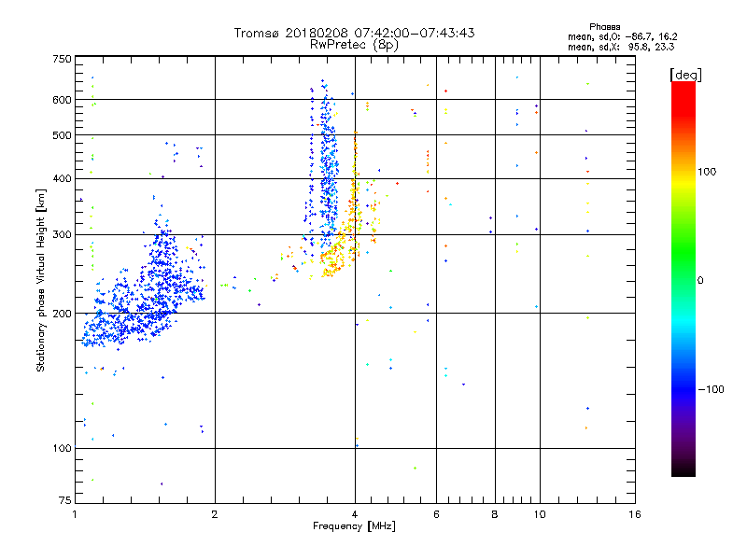The height and width of the screenshot is (560, 747).
Task: Click the 'Stationary phase Virtual Height [km]' axis title
Action: point(41,280)
